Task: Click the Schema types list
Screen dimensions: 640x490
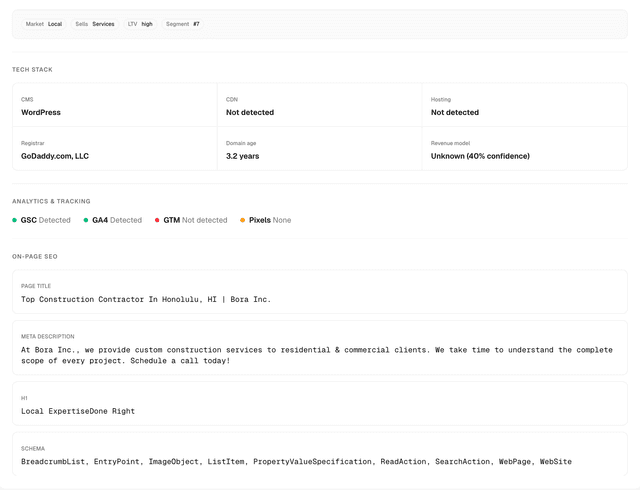Action: point(296,461)
